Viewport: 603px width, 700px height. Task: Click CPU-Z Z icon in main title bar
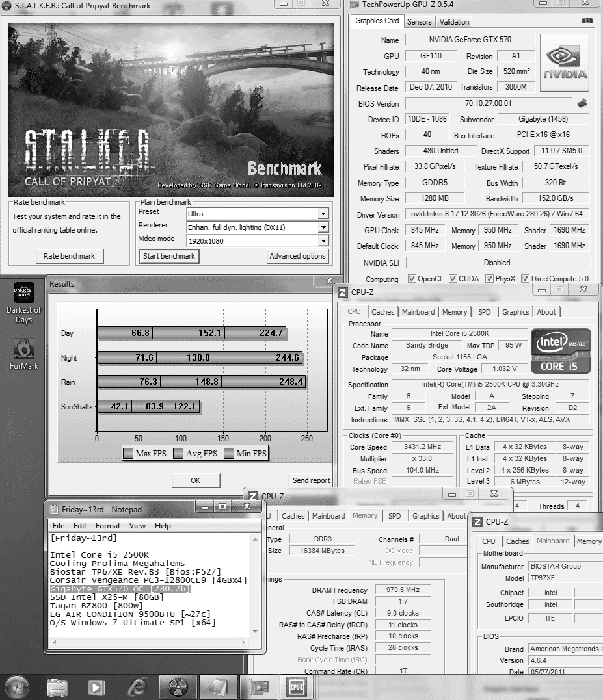pyautogui.click(x=343, y=292)
